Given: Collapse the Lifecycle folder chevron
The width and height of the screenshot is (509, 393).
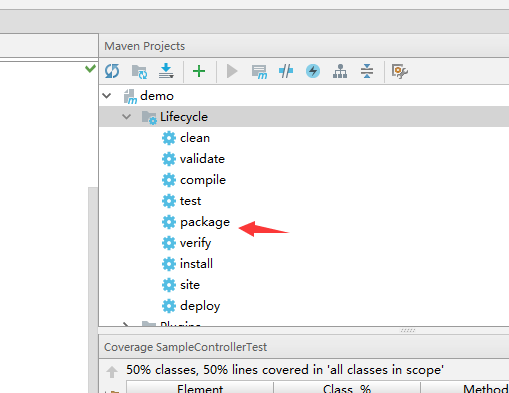Looking at the screenshot, I should pos(127,117).
